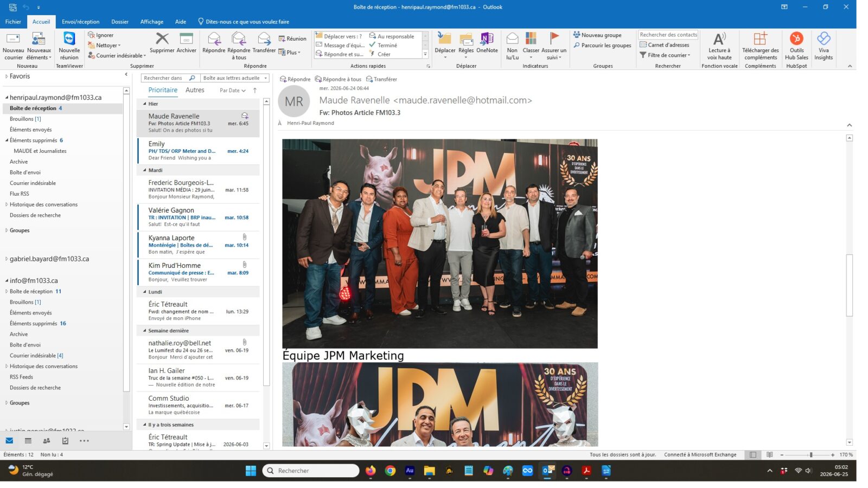Image resolution: width=868 pixels, height=488 pixels.
Task: Open Courrier indésirable dropdown in ribbon
Action: click(117, 55)
